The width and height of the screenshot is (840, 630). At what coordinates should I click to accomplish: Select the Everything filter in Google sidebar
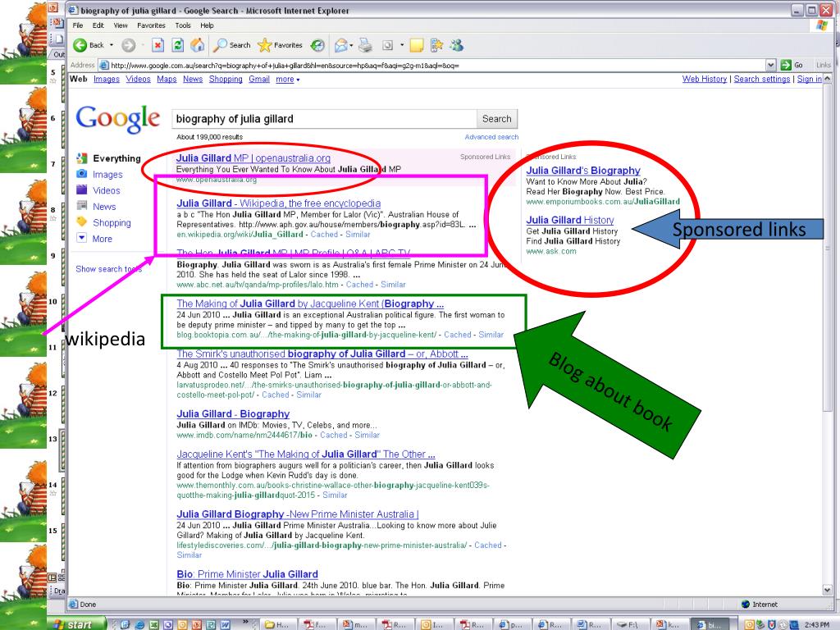point(109,158)
